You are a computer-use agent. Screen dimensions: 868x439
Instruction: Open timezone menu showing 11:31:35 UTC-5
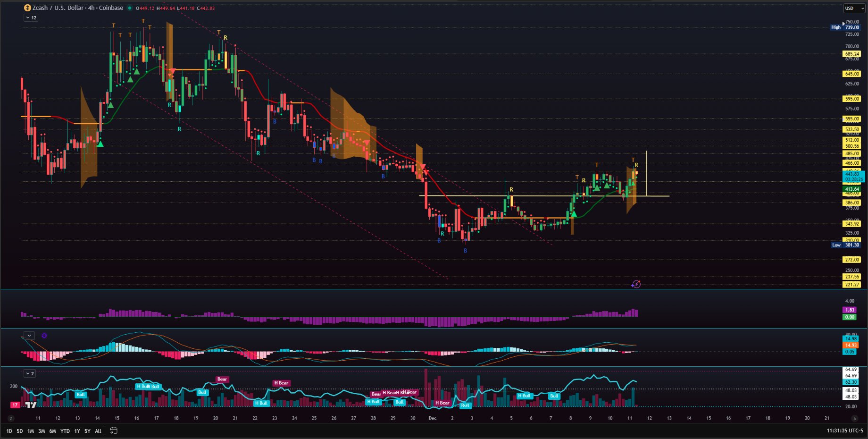tap(845, 431)
